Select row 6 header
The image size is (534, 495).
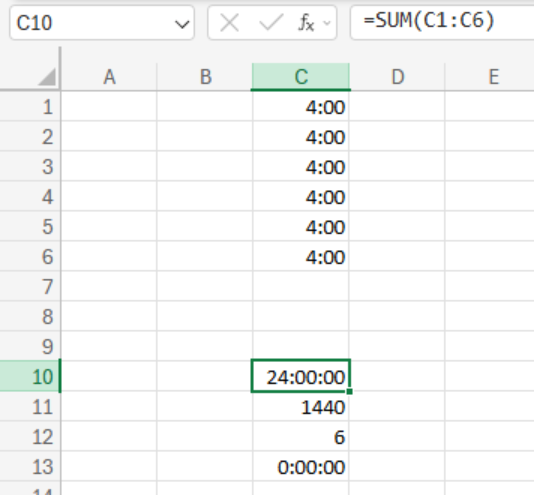point(30,257)
